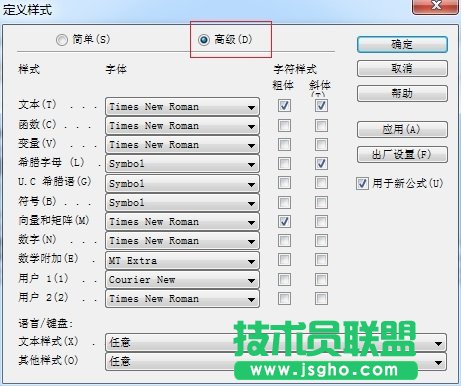Click the 取消 button

pos(402,69)
